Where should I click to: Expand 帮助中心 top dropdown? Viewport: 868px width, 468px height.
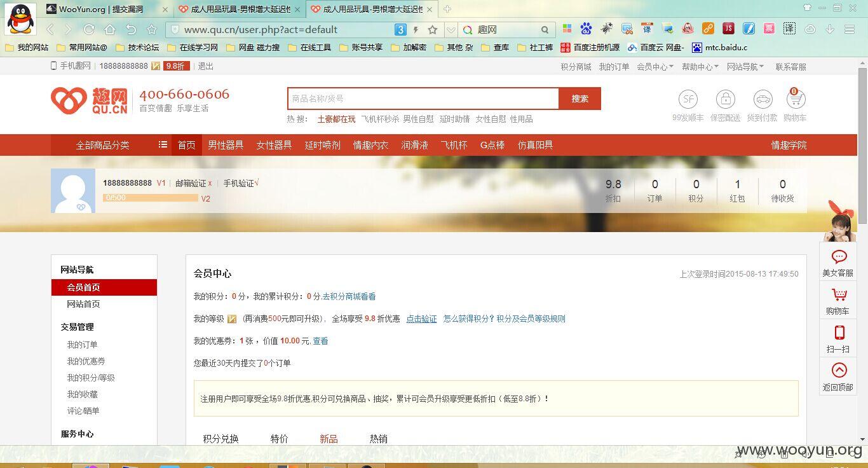(x=700, y=67)
